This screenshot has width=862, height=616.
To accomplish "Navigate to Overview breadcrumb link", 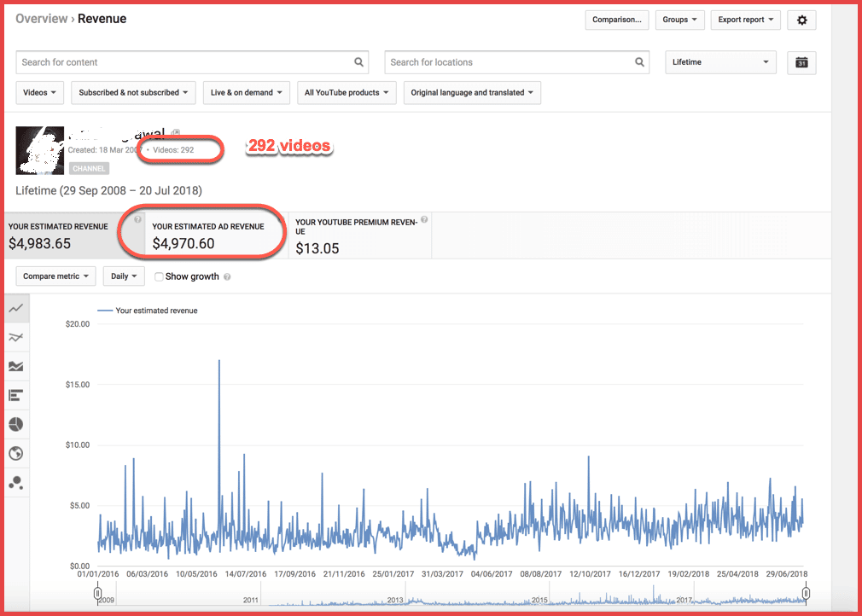I will [x=42, y=19].
